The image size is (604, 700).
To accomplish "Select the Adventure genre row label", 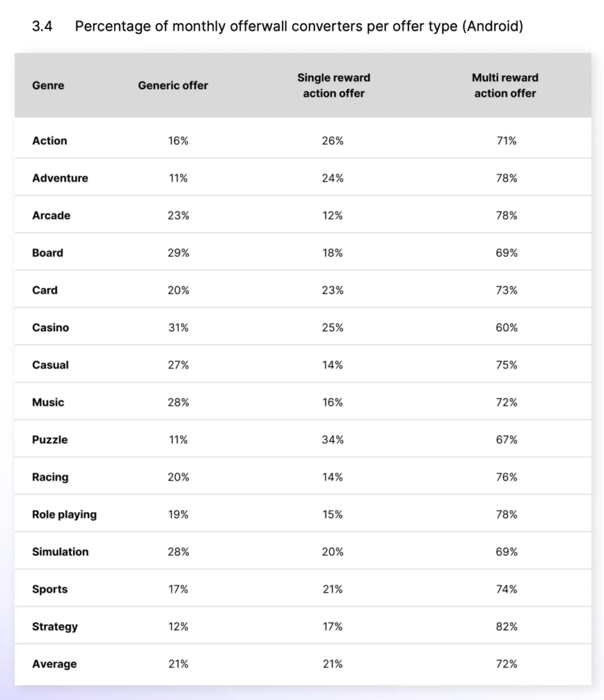I will click(x=59, y=178).
